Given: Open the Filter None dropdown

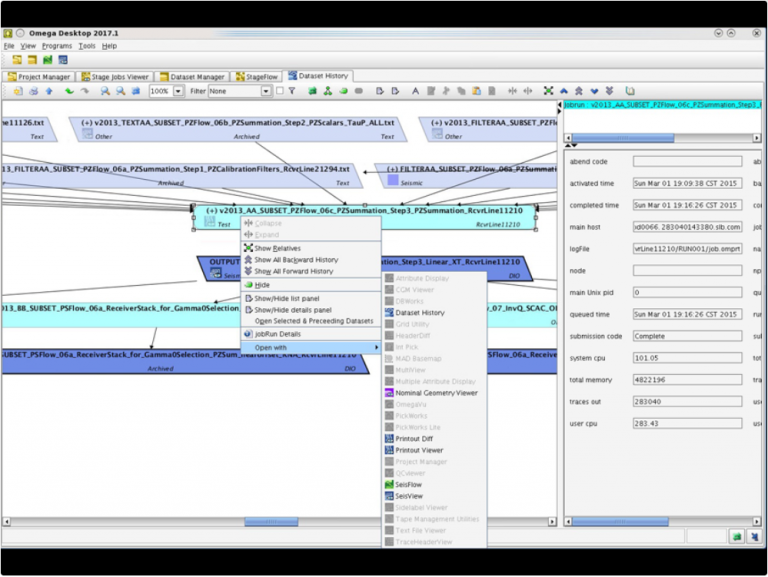Looking at the screenshot, I should click(x=266, y=91).
